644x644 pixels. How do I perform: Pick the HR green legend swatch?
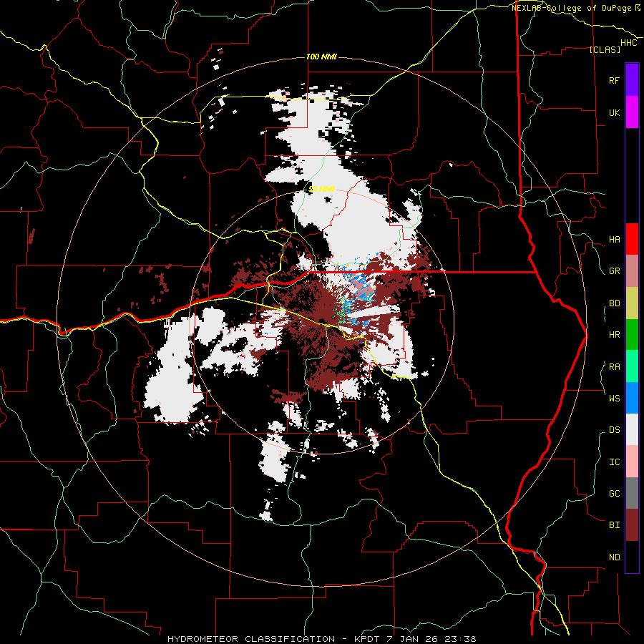(632, 335)
